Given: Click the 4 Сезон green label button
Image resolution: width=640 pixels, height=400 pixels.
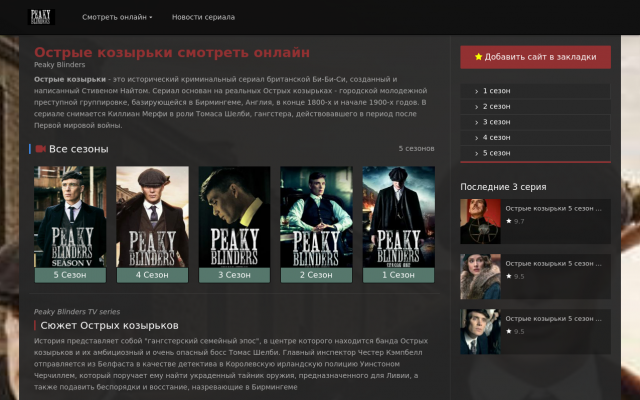Looking at the screenshot, I should [x=152, y=275].
